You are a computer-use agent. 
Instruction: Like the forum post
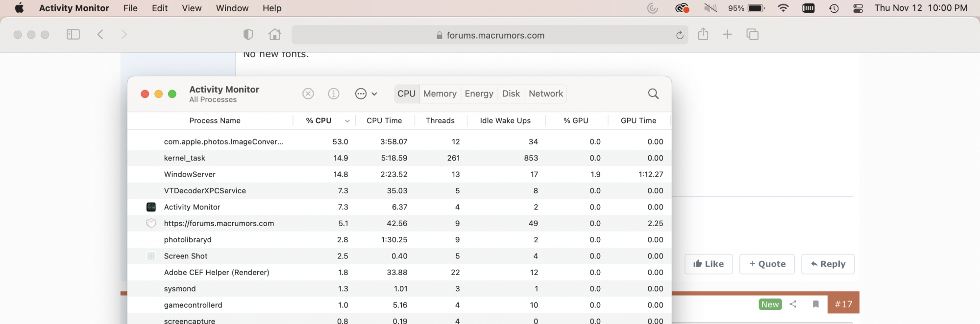click(x=709, y=264)
